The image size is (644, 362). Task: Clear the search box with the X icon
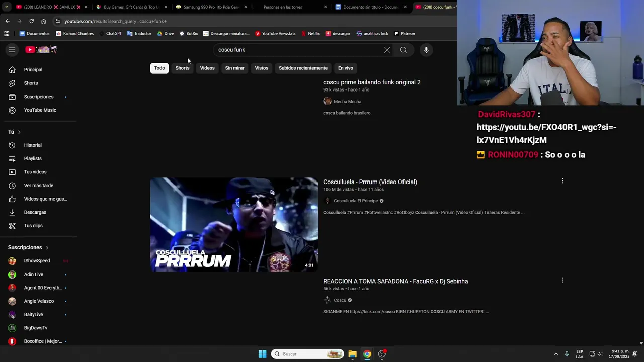[387, 50]
